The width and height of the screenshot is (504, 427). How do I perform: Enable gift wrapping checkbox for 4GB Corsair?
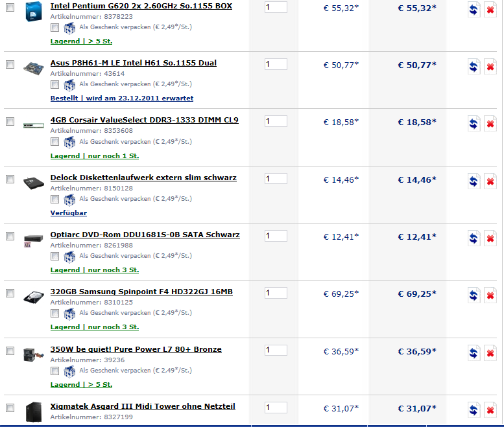tap(55, 142)
